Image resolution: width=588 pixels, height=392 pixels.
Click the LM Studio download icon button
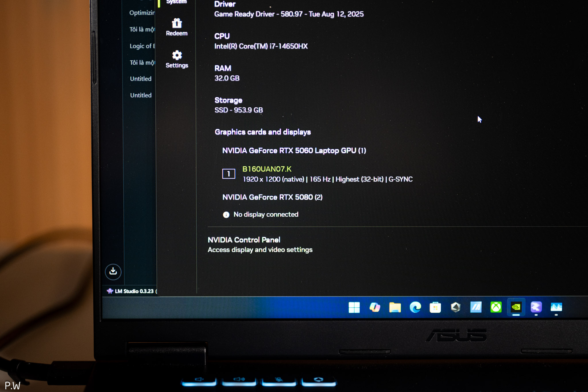[113, 271]
